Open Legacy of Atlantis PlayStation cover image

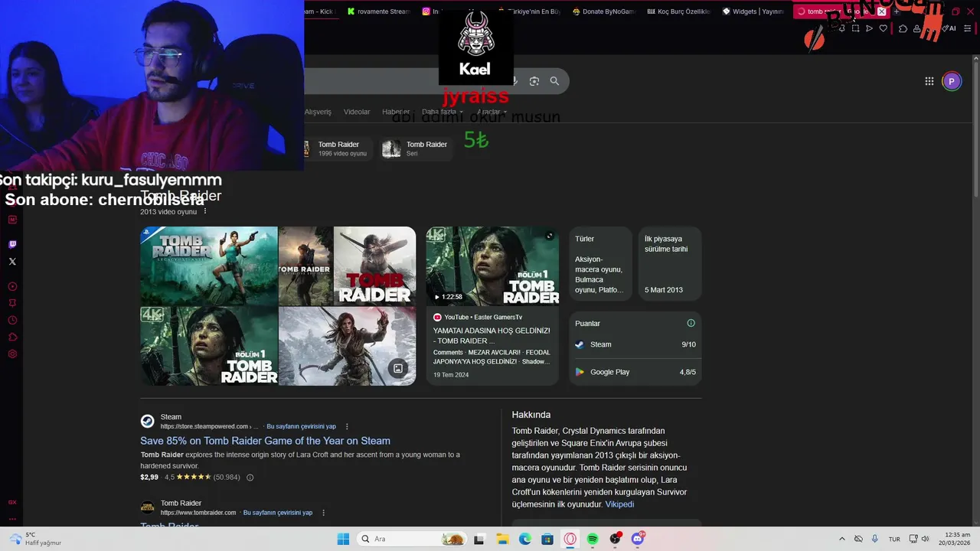click(209, 266)
